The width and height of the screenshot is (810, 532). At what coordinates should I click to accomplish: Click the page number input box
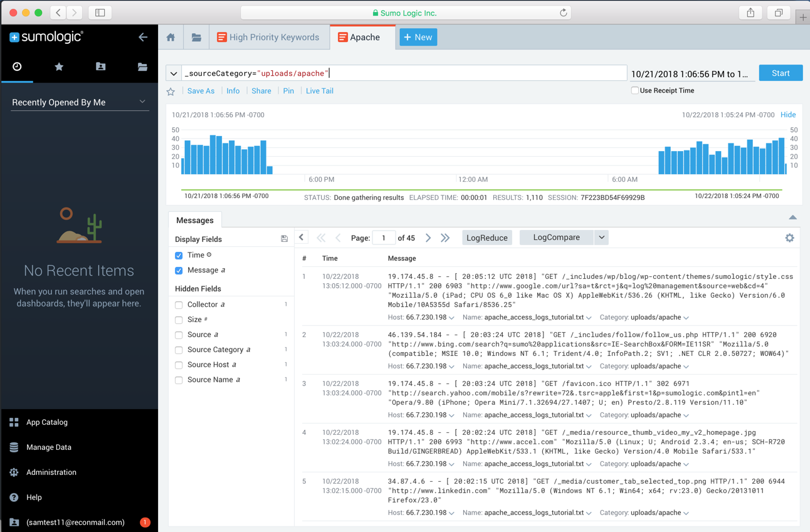384,238
